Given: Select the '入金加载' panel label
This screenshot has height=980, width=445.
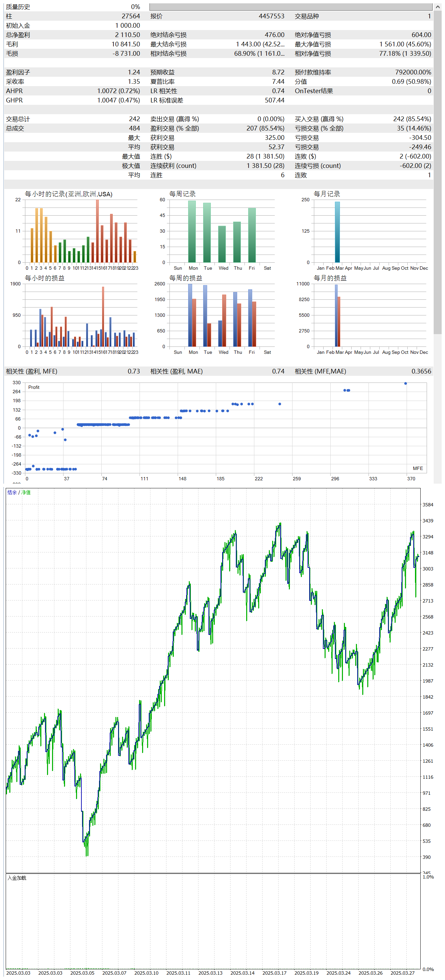Looking at the screenshot, I should 17,878.
